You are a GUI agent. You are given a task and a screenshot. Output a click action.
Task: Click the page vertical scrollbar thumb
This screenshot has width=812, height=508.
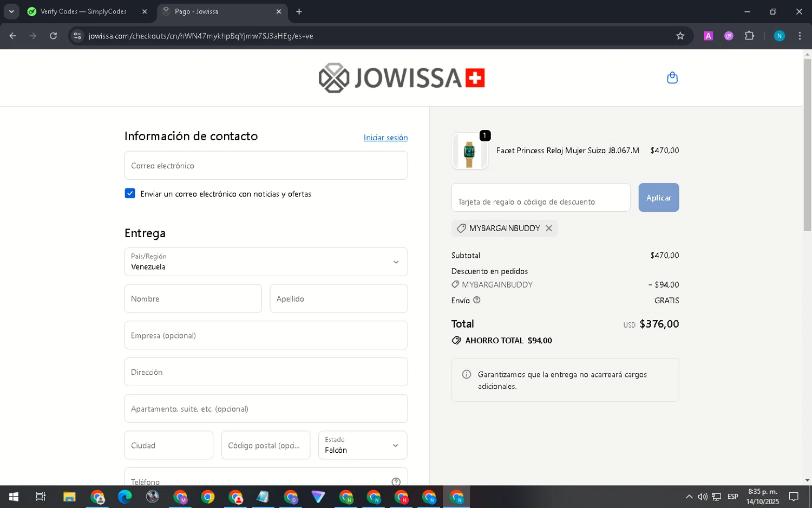[x=807, y=145]
